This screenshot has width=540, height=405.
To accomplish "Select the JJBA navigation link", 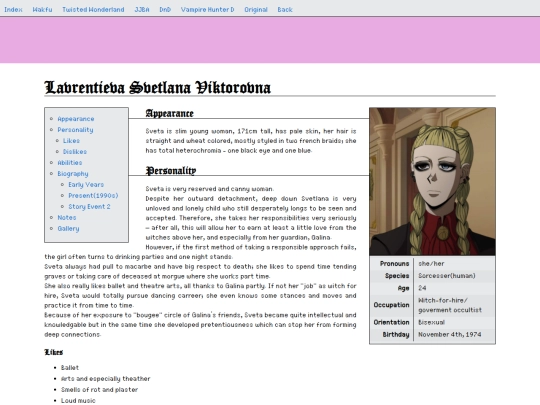I will pos(142,10).
